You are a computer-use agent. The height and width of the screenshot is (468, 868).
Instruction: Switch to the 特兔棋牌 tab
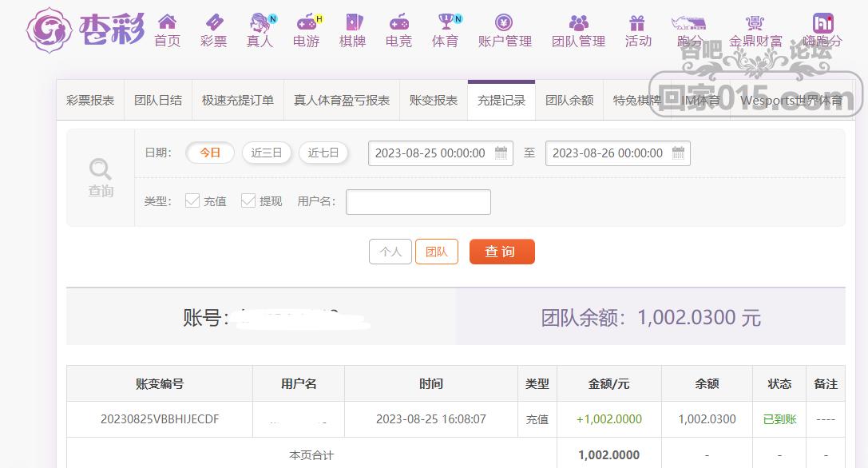click(637, 101)
